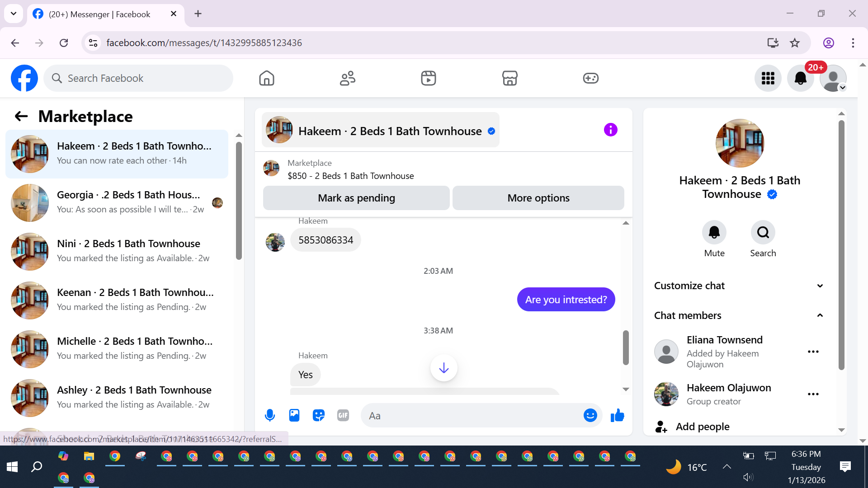Open the Marketplace store icon in top navigation

(x=509, y=78)
